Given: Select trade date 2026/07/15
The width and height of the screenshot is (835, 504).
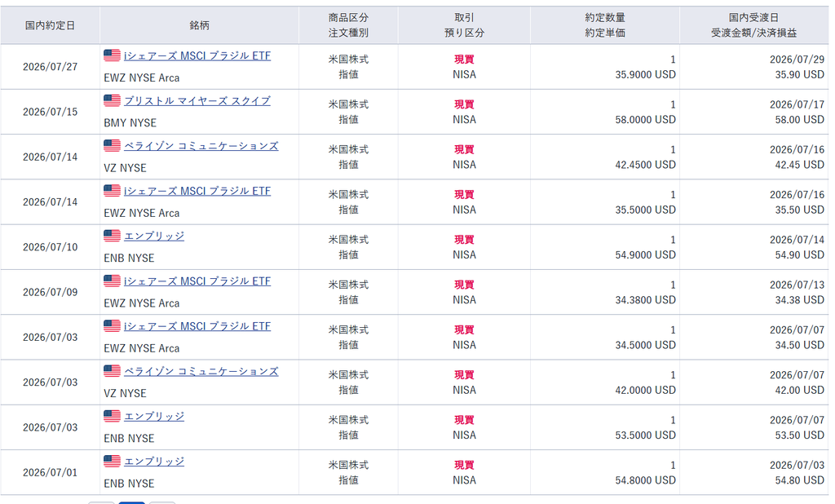Looking at the screenshot, I should pos(50,112).
